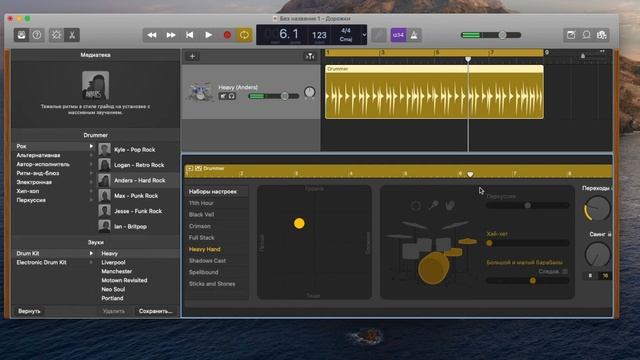The height and width of the screenshot is (360, 640).
Task: Toggle the metronome button
Action: pos(414,35)
